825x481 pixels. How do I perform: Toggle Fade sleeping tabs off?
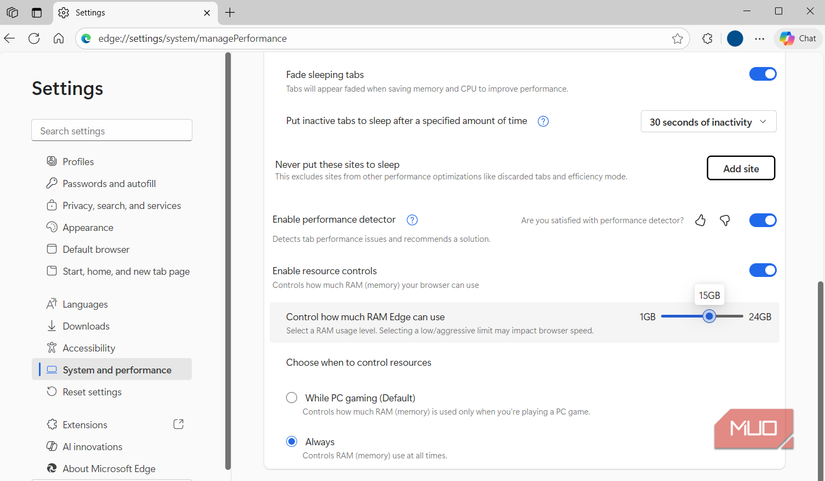pos(762,74)
